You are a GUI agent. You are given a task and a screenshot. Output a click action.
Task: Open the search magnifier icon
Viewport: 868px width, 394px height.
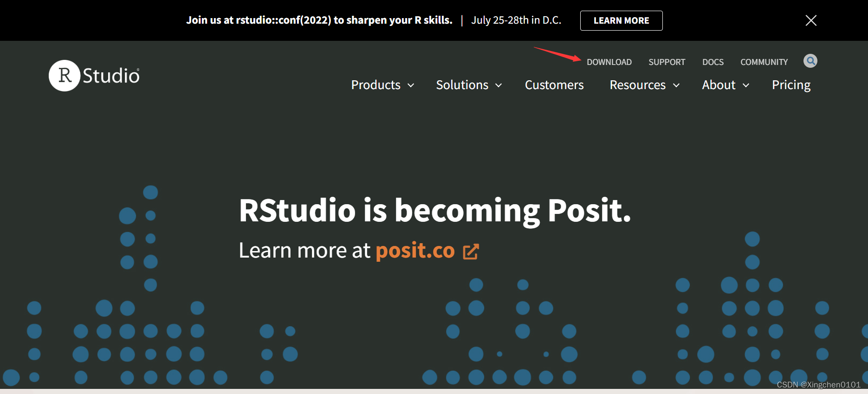810,61
